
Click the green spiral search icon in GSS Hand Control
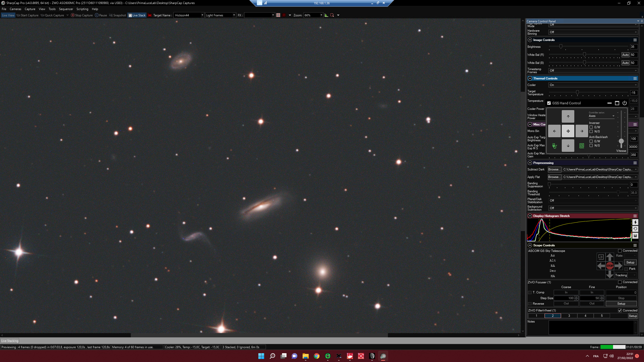click(x=582, y=146)
